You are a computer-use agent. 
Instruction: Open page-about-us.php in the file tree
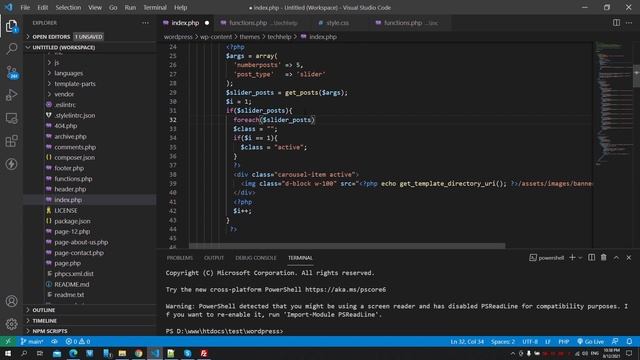point(81,242)
